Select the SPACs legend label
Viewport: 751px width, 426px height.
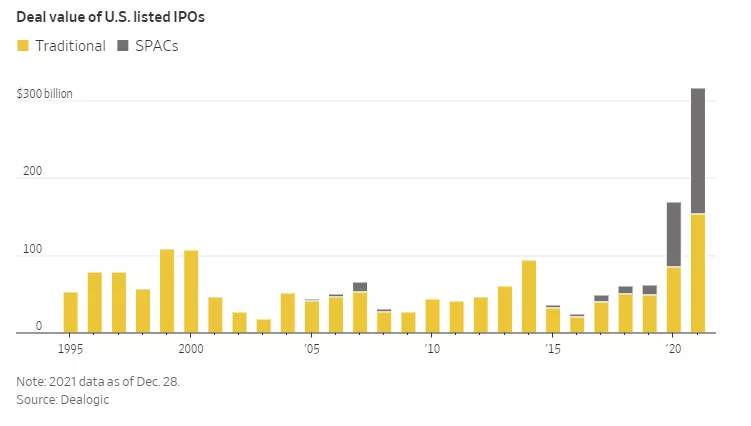coord(156,46)
